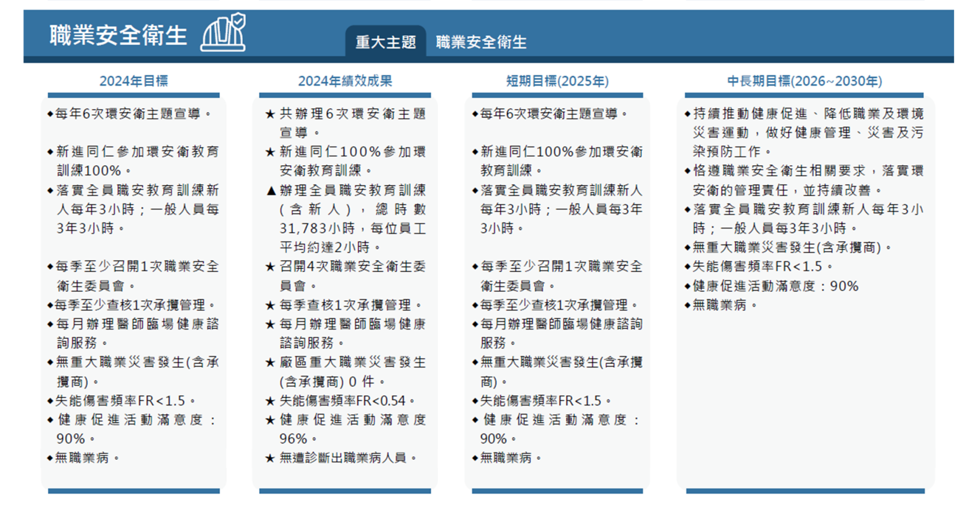This screenshot has width=980, height=507.
Task: Click the large 職業安全衛生 title on the banner
Action: pyautogui.click(x=118, y=36)
